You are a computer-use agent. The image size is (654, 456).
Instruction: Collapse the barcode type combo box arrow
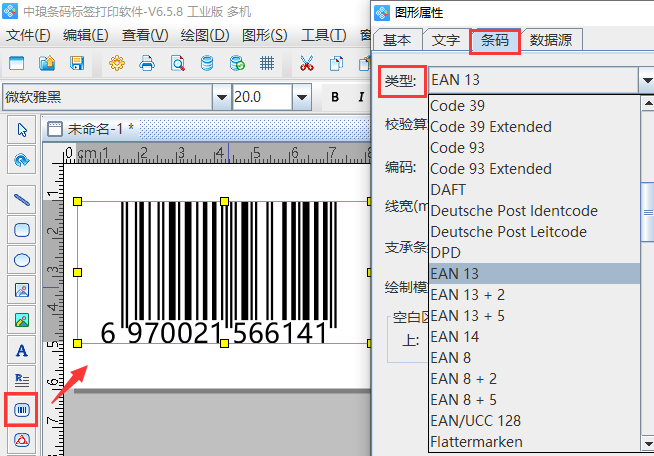tap(646, 80)
